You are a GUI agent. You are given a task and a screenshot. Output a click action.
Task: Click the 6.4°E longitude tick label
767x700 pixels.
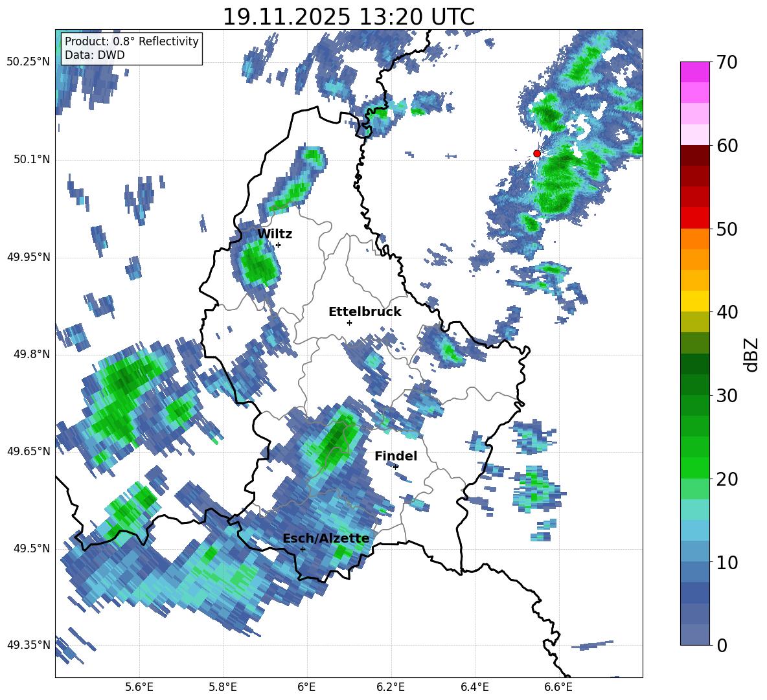pos(474,687)
